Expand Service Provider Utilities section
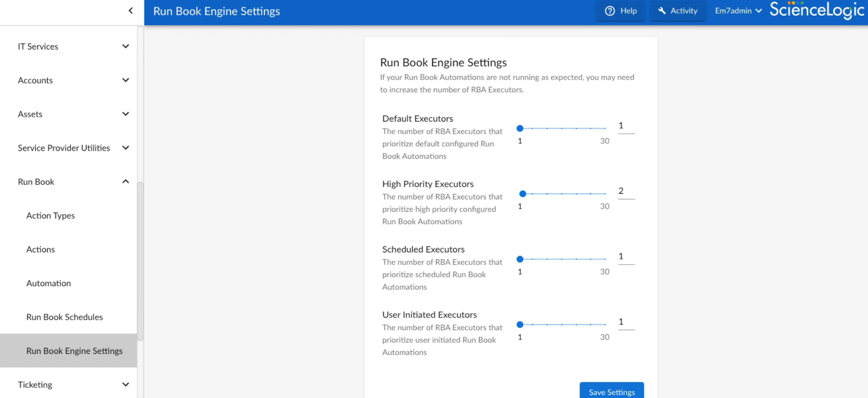The image size is (868, 398). (126, 148)
